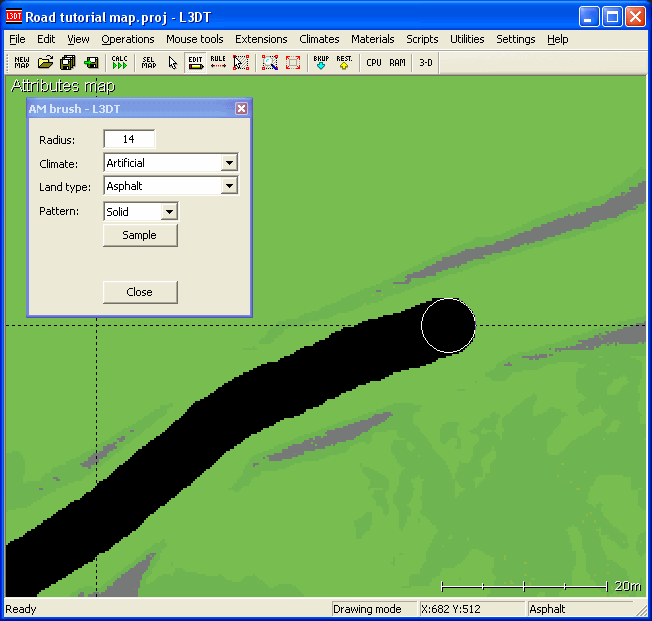Open the Pattern dropdown set to Solid

click(x=169, y=212)
